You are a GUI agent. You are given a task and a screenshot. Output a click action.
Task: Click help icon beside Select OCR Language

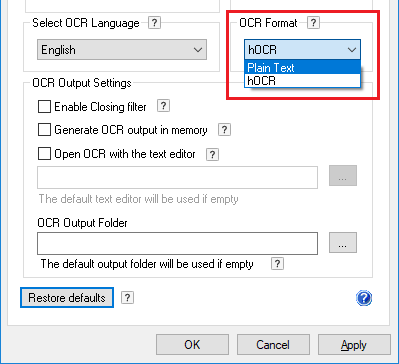coord(154,23)
